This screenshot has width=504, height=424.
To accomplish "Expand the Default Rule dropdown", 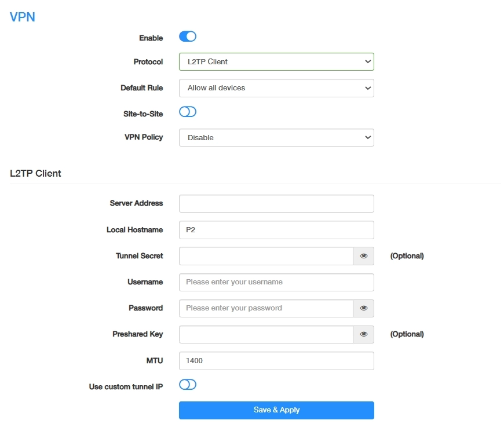I will [276, 88].
